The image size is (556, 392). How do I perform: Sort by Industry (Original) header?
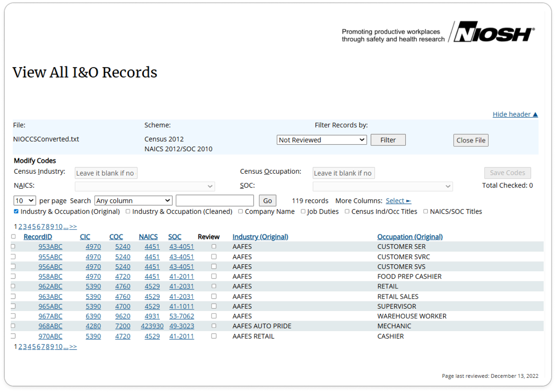[260, 237]
